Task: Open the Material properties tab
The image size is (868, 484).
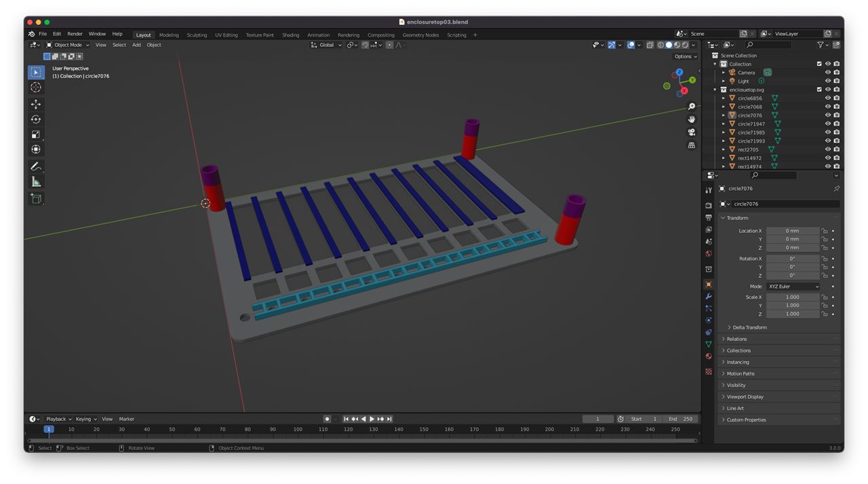Action: (x=709, y=356)
